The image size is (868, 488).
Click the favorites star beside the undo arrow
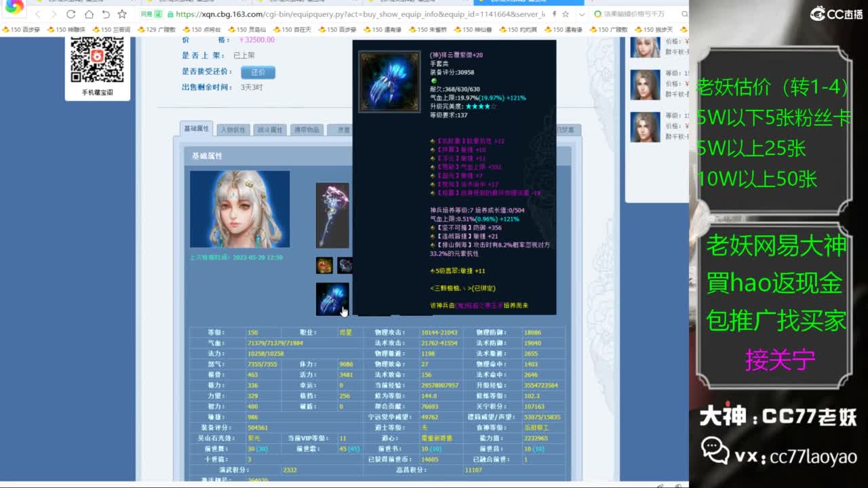click(122, 14)
